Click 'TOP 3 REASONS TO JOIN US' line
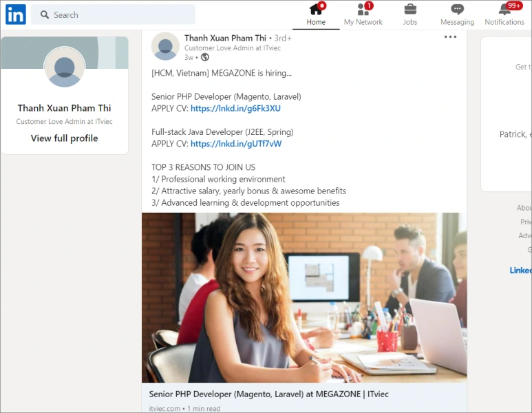Screen dimensions: 532x413 203,167
